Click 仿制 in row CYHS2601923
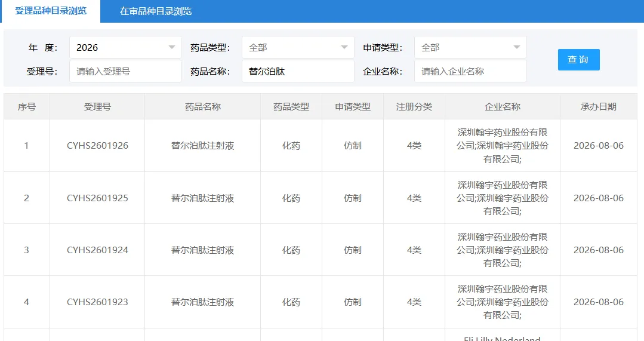 click(x=353, y=302)
